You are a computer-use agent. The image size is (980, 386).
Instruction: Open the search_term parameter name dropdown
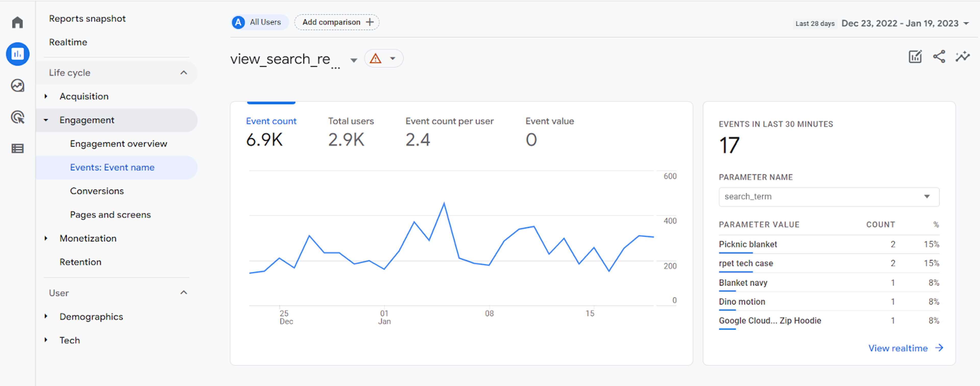point(829,197)
